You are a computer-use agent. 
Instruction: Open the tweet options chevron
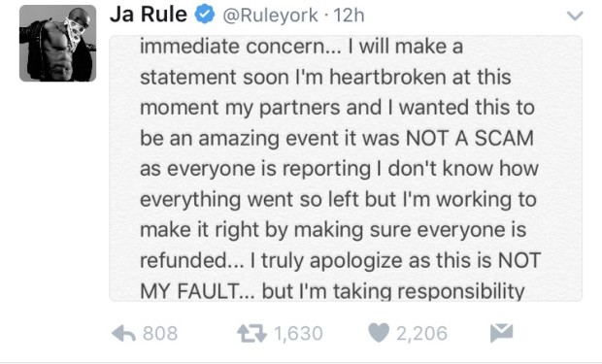(575, 16)
